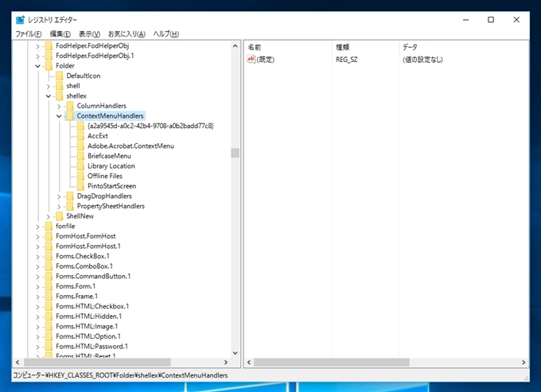This screenshot has width=541, height=392.
Task: Open the ファイル(F) menu
Action: point(29,33)
